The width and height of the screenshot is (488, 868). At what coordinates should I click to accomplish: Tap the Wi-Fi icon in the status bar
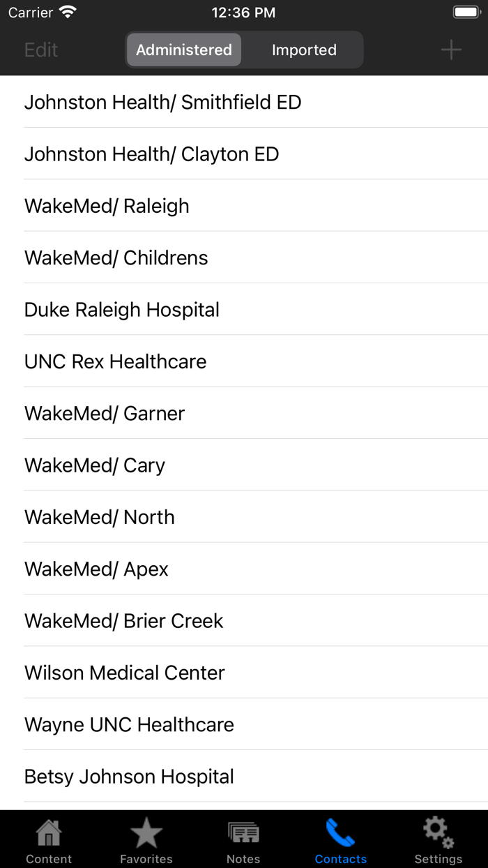coord(66,11)
